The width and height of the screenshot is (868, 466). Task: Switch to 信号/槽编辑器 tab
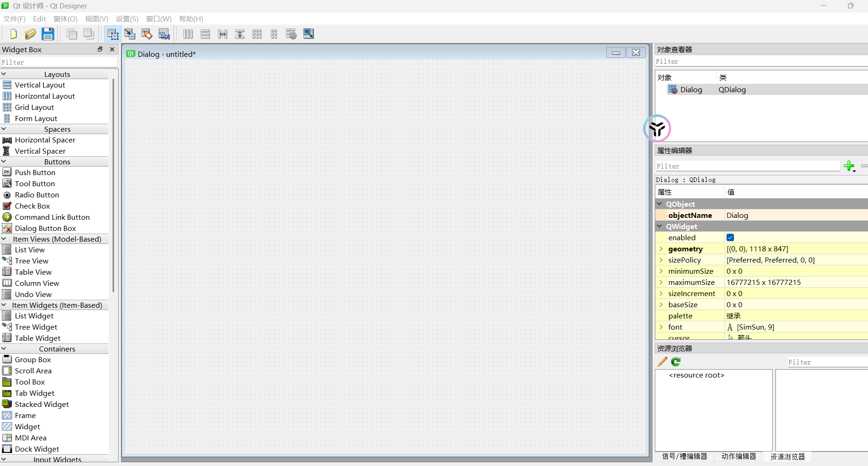685,457
